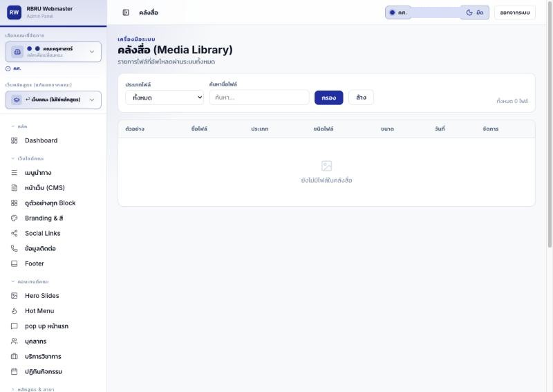Click the กรอง filter button
This screenshot has height=392, width=553.
[329, 97]
